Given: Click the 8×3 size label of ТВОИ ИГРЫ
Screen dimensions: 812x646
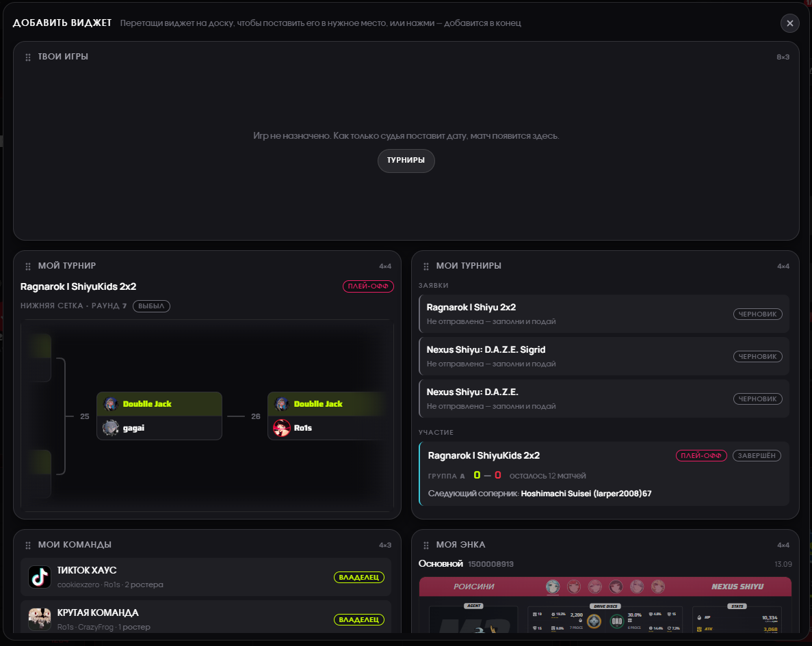Looking at the screenshot, I should [x=783, y=57].
